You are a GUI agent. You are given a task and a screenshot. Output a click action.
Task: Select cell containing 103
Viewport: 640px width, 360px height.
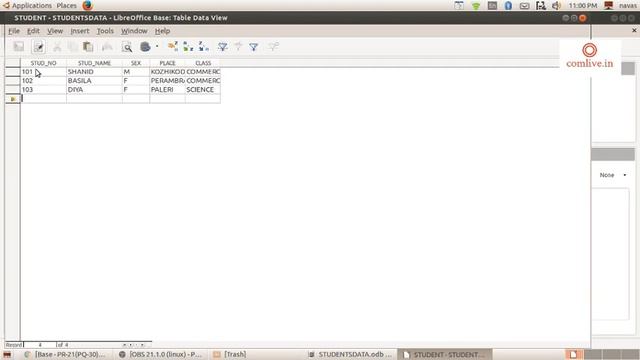[x=43, y=90]
